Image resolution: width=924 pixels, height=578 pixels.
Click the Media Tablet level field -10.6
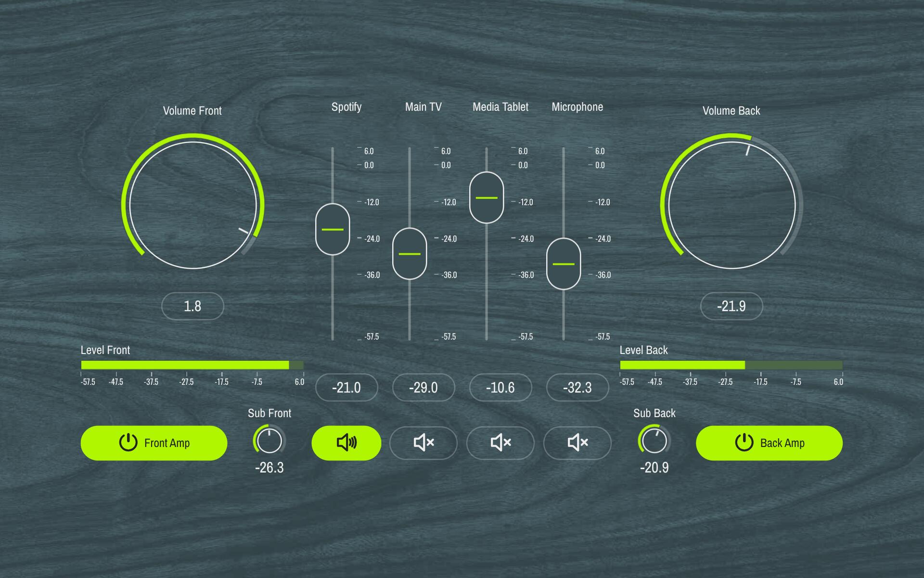[x=500, y=387]
